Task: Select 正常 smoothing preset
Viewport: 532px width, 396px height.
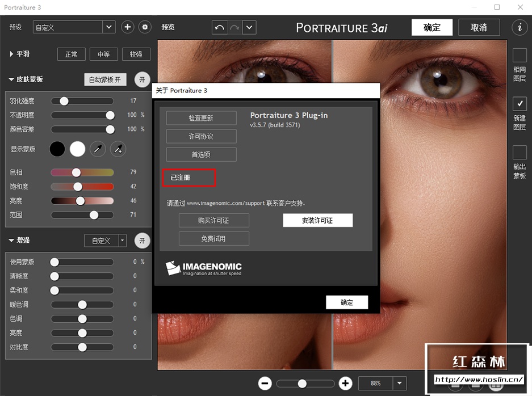Action: coord(71,54)
